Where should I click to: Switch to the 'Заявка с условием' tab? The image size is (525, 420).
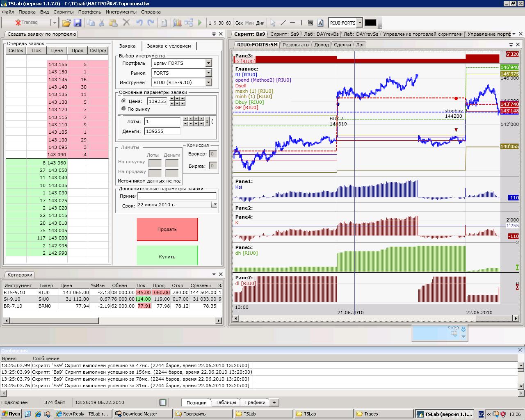(169, 46)
